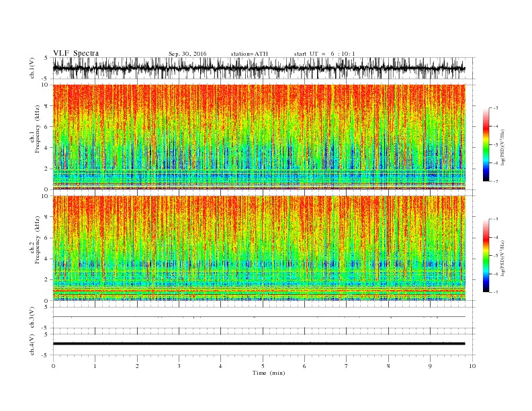Click the time axis tick label '10'
Screen dimensions: 532x411
coord(472,366)
